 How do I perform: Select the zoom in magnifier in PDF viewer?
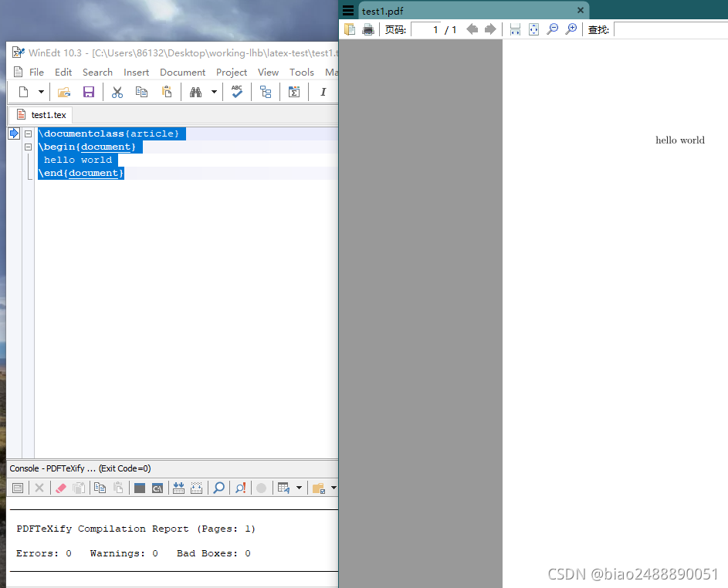coord(571,29)
